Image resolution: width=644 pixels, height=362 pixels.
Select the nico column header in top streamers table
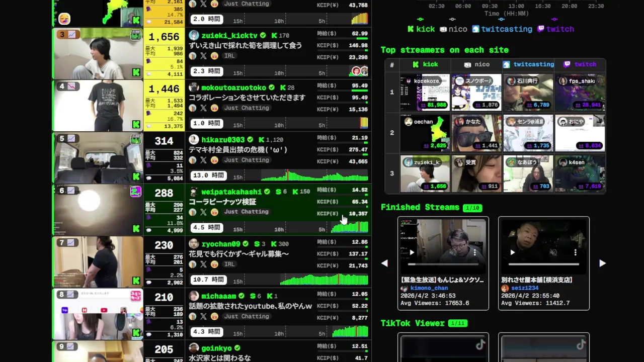(476, 64)
